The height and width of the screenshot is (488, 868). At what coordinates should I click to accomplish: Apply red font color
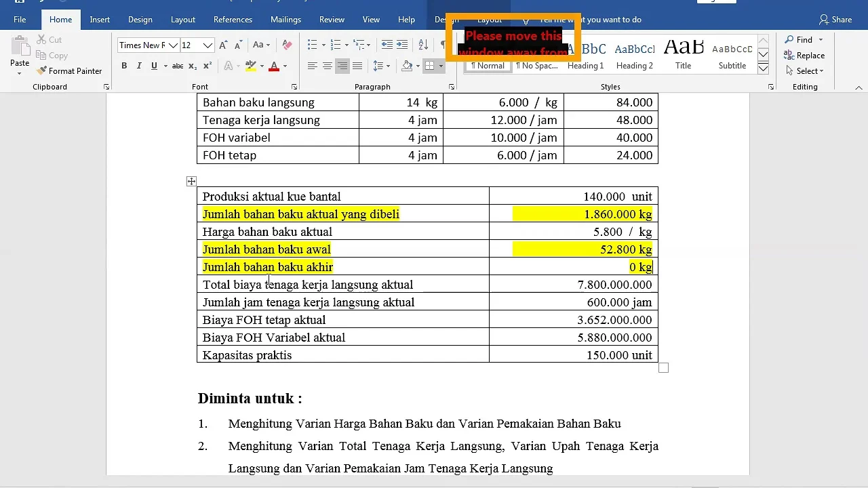point(274,66)
